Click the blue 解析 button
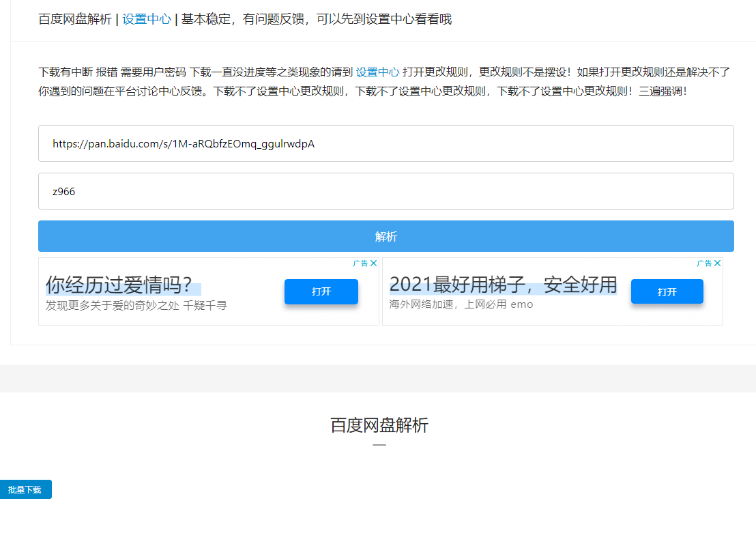Screen dimensions: 756x533 [x=386, y=236]
